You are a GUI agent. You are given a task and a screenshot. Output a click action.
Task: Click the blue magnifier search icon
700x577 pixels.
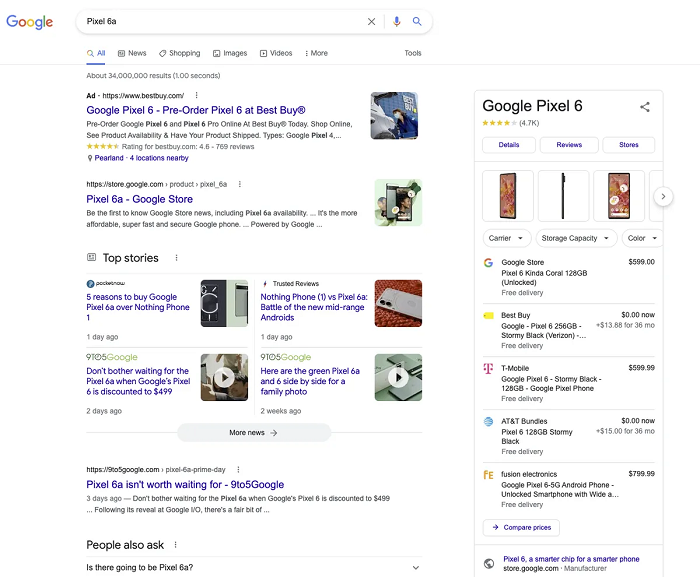tap(417, 21)
